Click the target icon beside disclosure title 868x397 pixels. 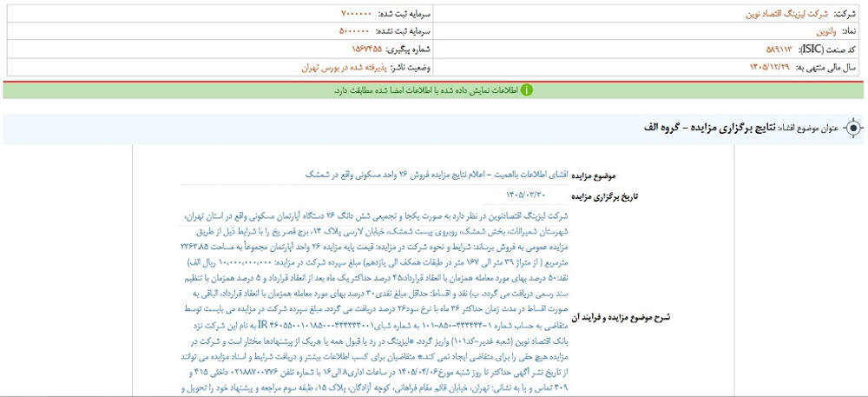point(853,129)
